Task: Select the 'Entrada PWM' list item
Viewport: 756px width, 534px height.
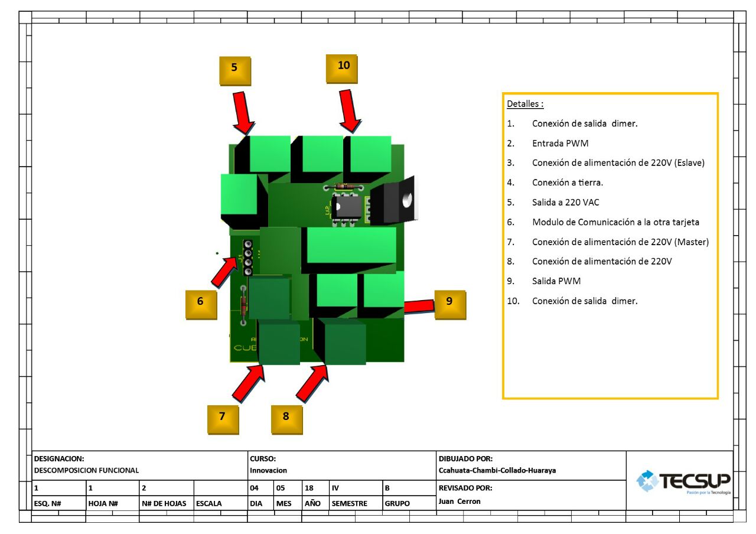Action: [x=560, y=143]
